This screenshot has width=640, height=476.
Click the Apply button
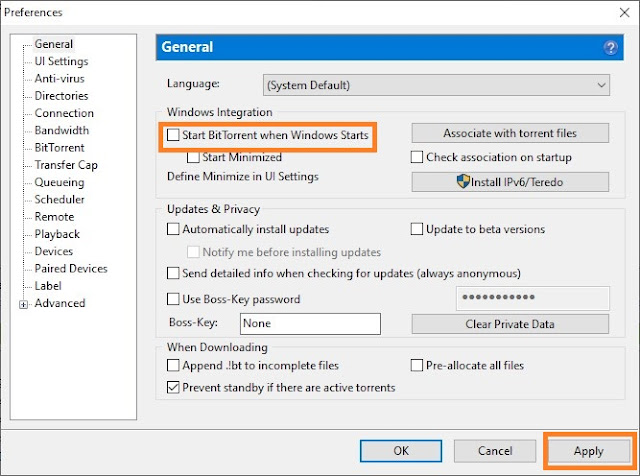click(589, 451)
